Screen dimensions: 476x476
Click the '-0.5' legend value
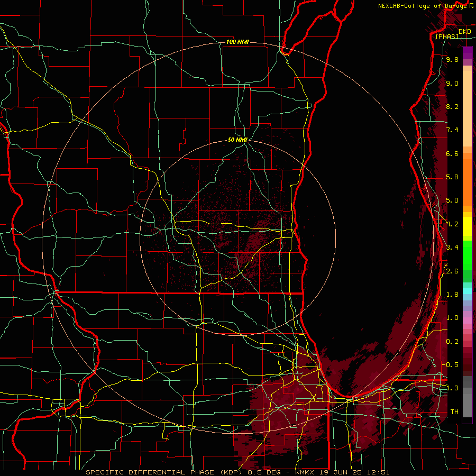coord(450,364)
